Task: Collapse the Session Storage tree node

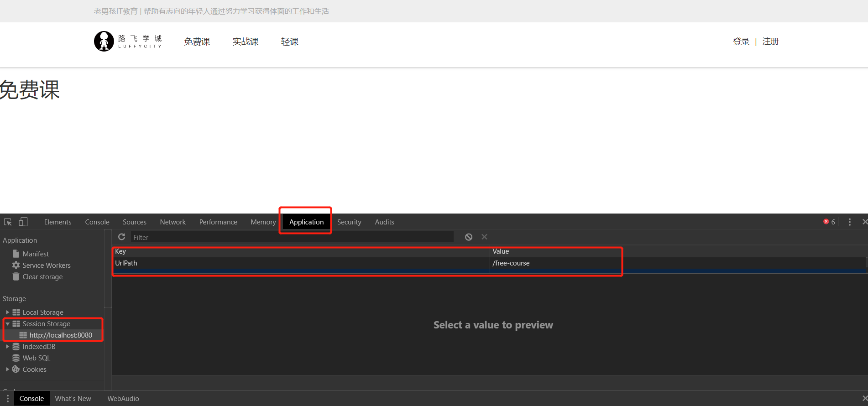Action: pos(7,323)
